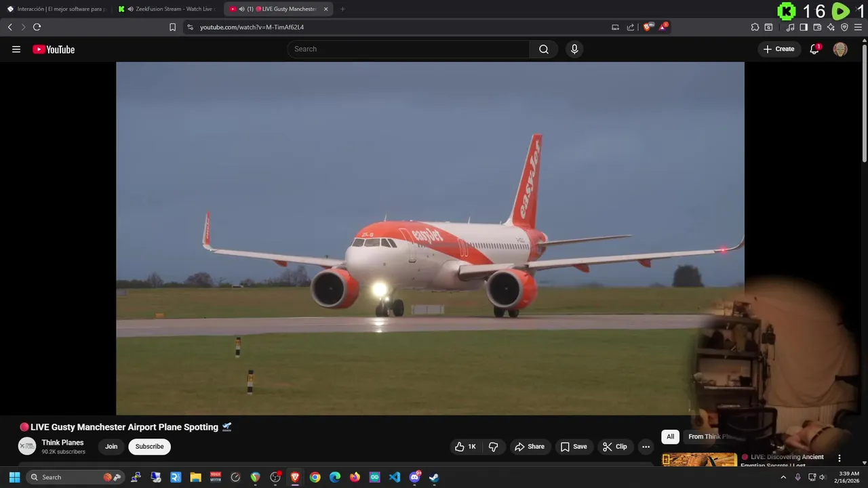Viewport: 868px width, 488px height.
Task: Switch to LIVE Gusty Manchester tab
Action: point(279,9)
